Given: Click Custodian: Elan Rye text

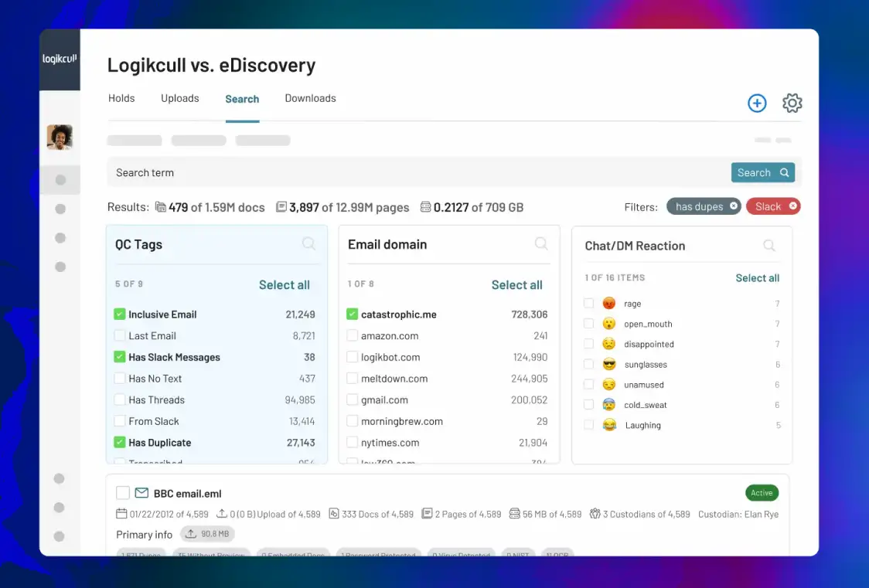Looking at the screenshot, I should pos(738,515).
